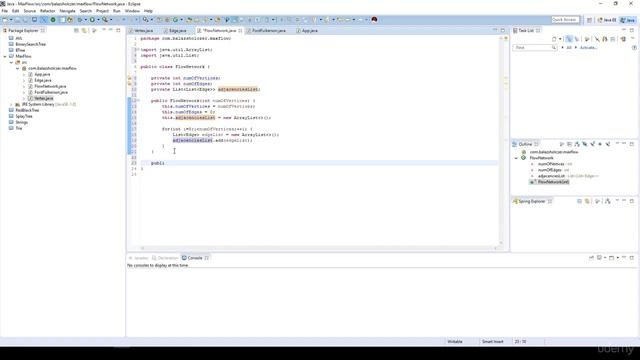Open the Source menu

[x=29, y=11]
